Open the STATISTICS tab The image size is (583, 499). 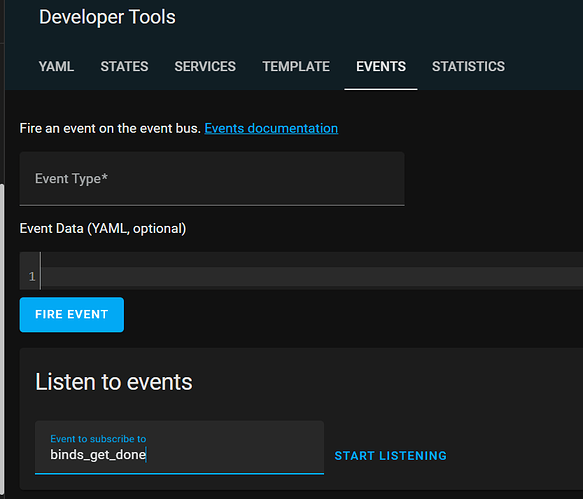pyautogui.click(x=468, y=67)
